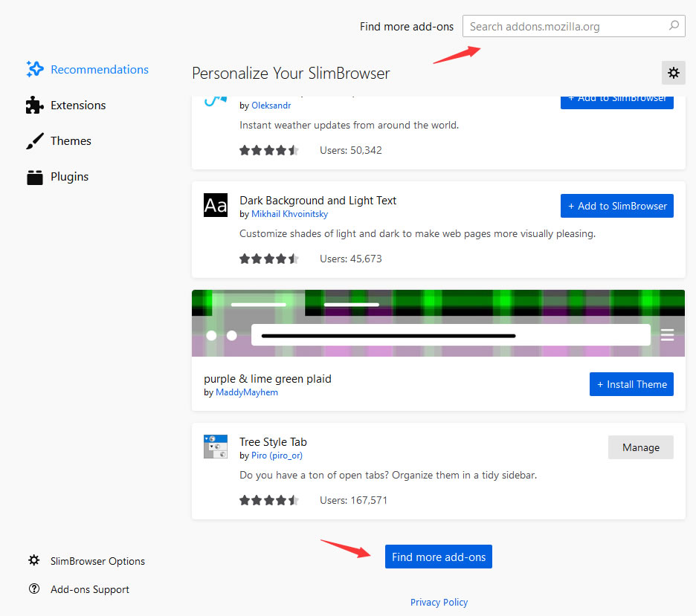Click the weather add-on star rating

point(269,150)
